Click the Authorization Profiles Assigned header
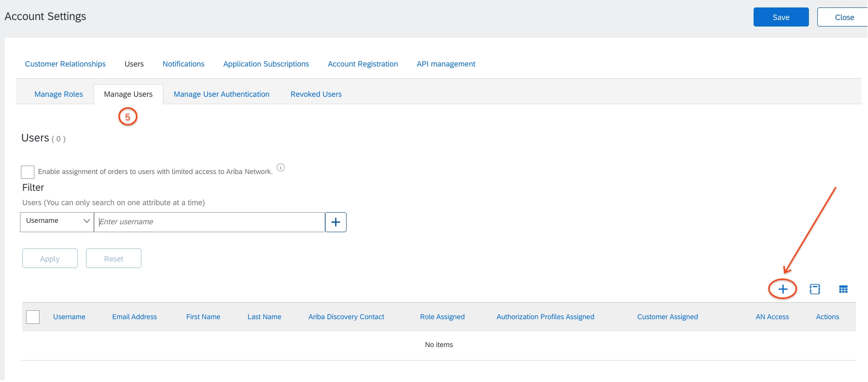Image resolution: width=868 pixels, height=382 pixels. pyautogui.click(x=545, y=317)
